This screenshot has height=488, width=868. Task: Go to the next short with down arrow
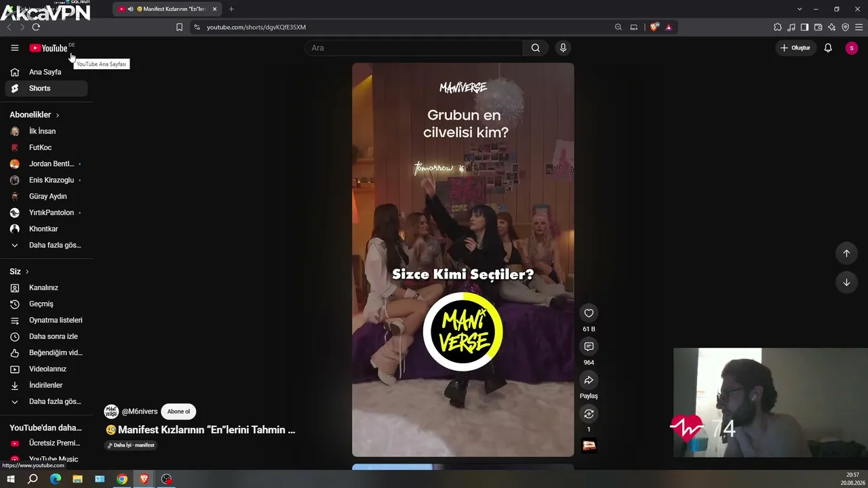point(846,283)
